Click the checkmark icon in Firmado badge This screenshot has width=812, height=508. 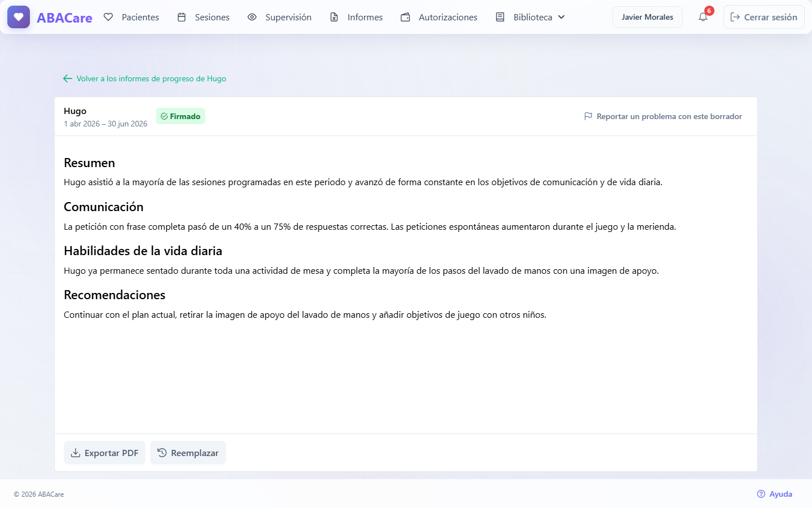[x=164, y=116]
